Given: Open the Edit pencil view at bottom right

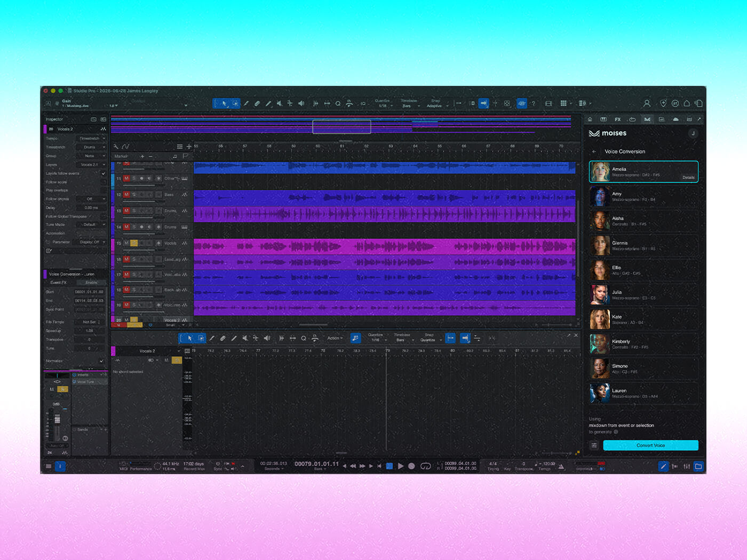Looking at the screenshot, I should [x=663, y=466].
